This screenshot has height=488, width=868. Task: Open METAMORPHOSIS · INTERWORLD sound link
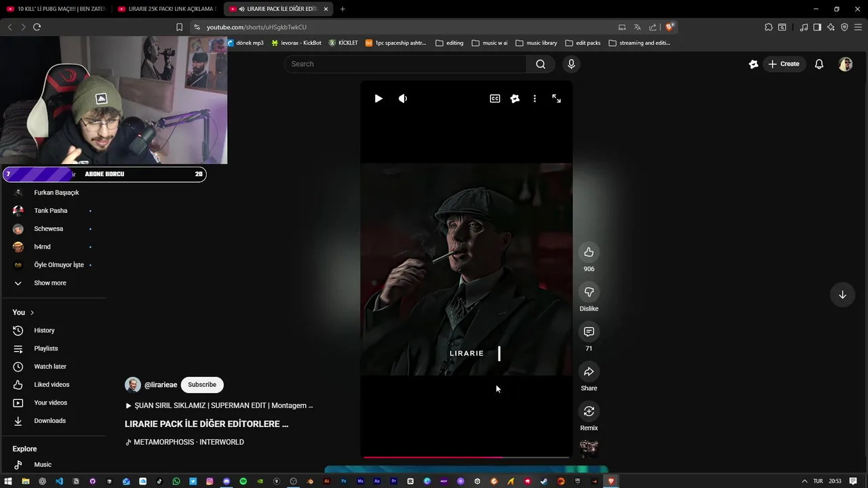pos(184,442)
